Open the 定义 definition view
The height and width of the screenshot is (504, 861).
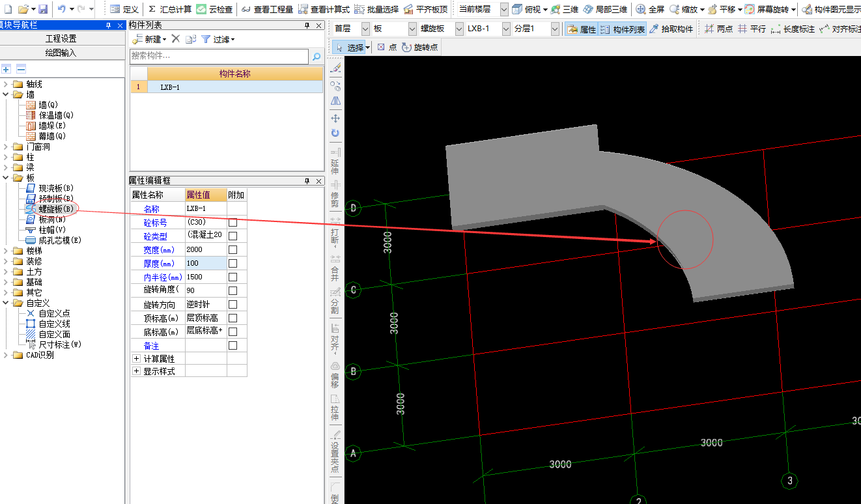(x=124, y=9)
